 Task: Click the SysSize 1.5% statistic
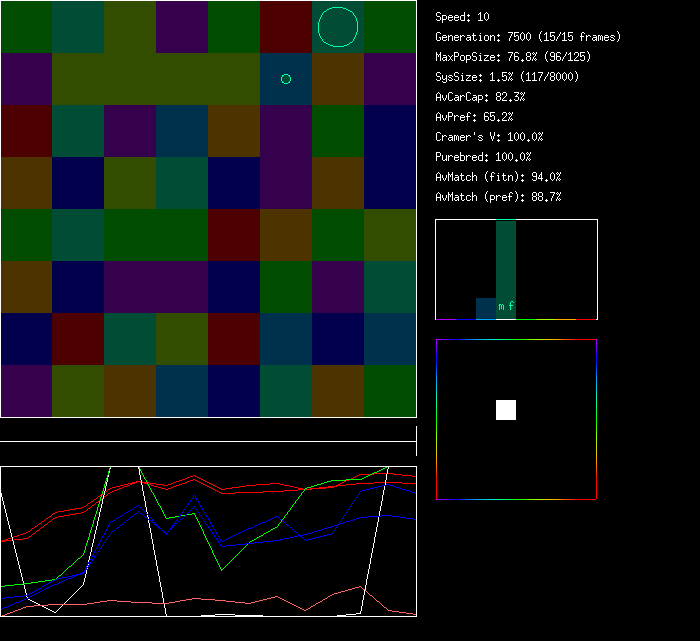coord(507,77)
